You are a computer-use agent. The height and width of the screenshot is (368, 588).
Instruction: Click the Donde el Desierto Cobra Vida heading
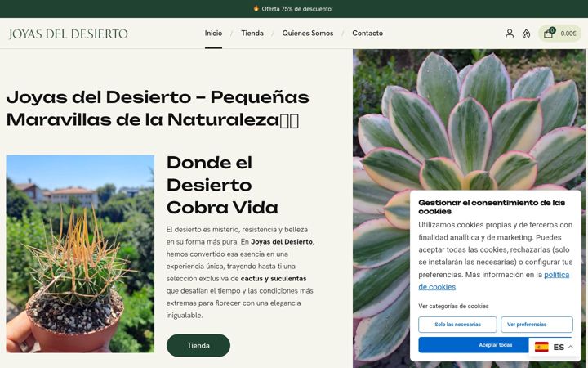(222, 185)
